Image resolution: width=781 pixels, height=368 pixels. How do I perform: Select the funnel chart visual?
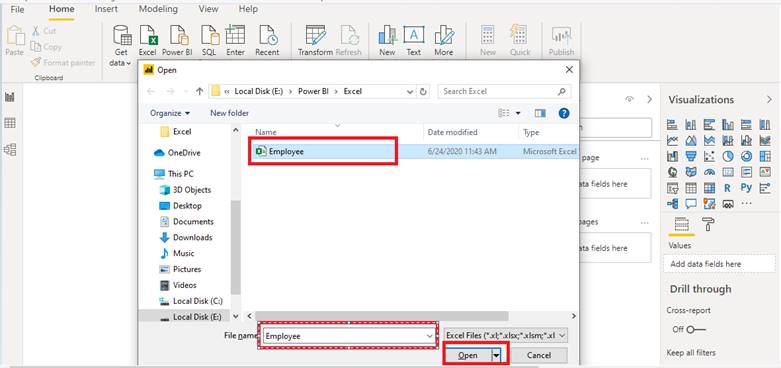[x=691, y=156]
